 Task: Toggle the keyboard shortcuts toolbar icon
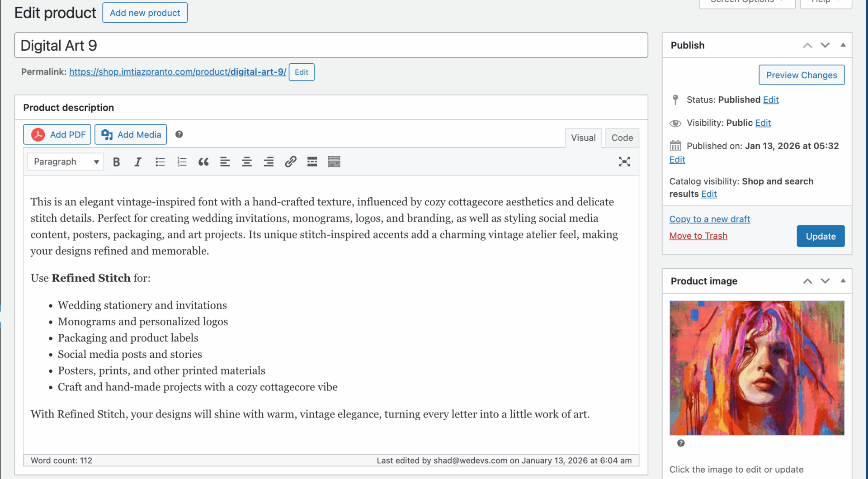coord(334,161)
